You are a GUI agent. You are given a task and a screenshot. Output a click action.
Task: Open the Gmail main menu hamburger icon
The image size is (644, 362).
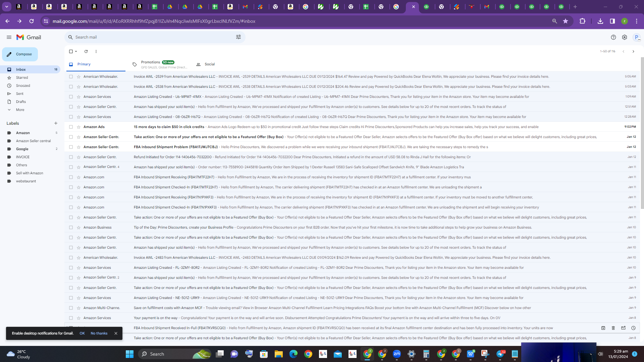(x=9, y=37)
